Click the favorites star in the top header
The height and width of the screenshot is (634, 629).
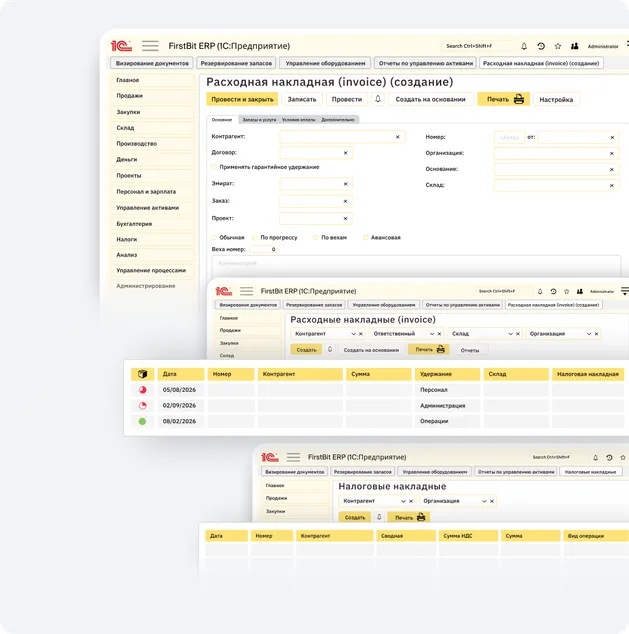[558, 46]
